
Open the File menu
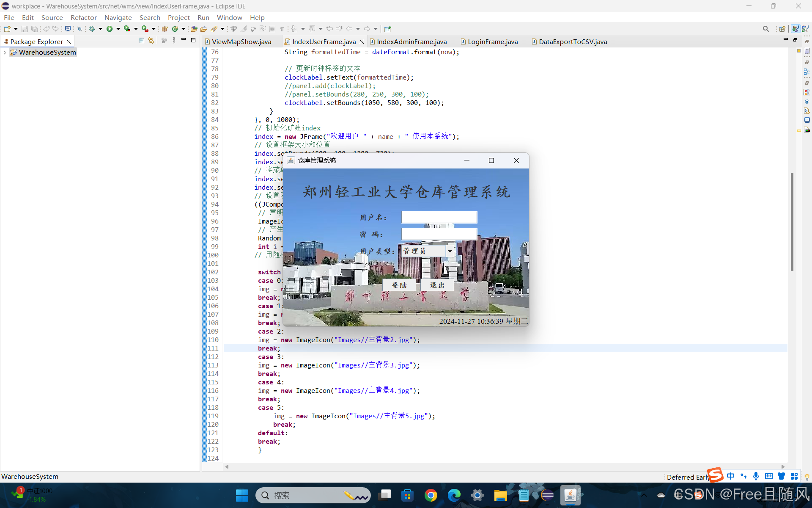tap(9, 17)
